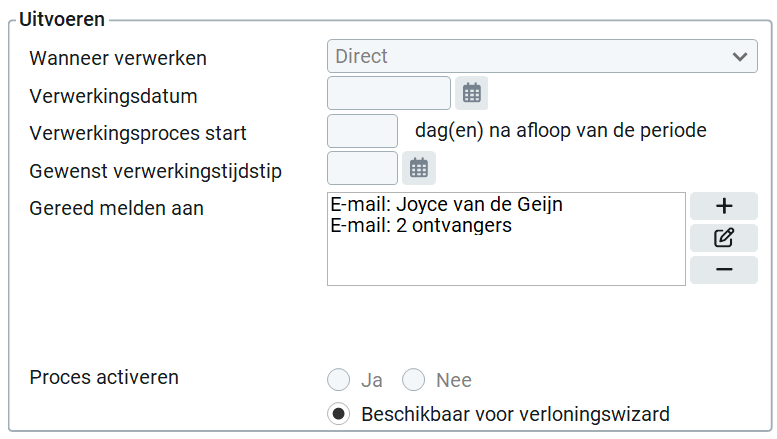Viewport: 777px width, 439px height.
Task: Remove a recipient with the minus button
Action: [x=723, y=270]
